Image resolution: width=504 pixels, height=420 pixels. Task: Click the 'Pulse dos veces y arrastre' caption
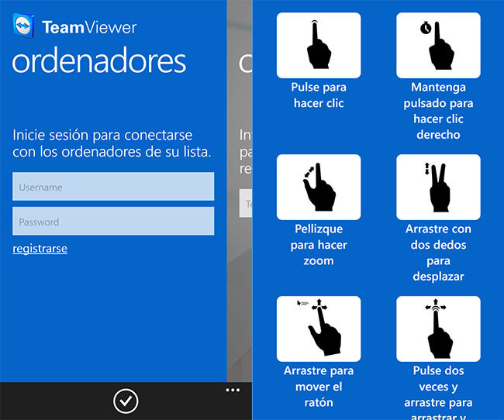coord(438,392)
